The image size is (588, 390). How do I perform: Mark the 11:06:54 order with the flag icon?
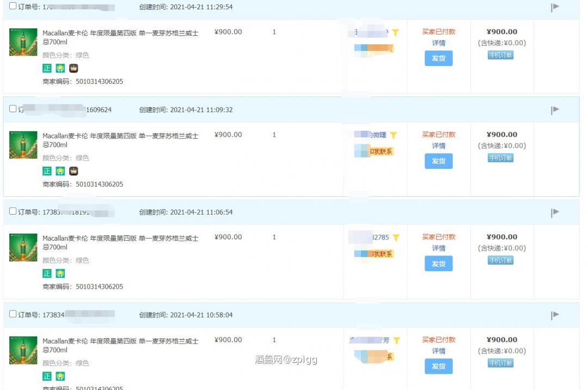point(555,212)
